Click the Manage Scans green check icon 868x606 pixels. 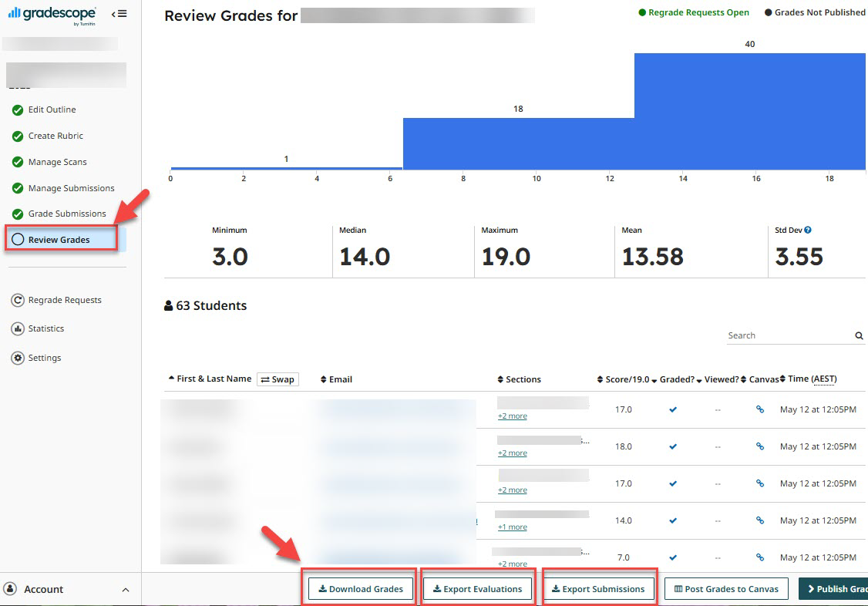pyautogui.click(x=18, y=162)
